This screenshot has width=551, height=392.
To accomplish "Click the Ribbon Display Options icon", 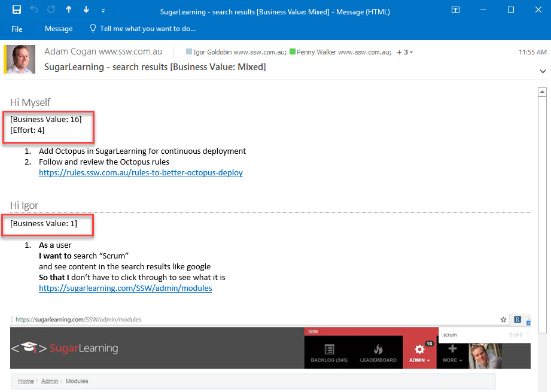I will tap(455, 10).
